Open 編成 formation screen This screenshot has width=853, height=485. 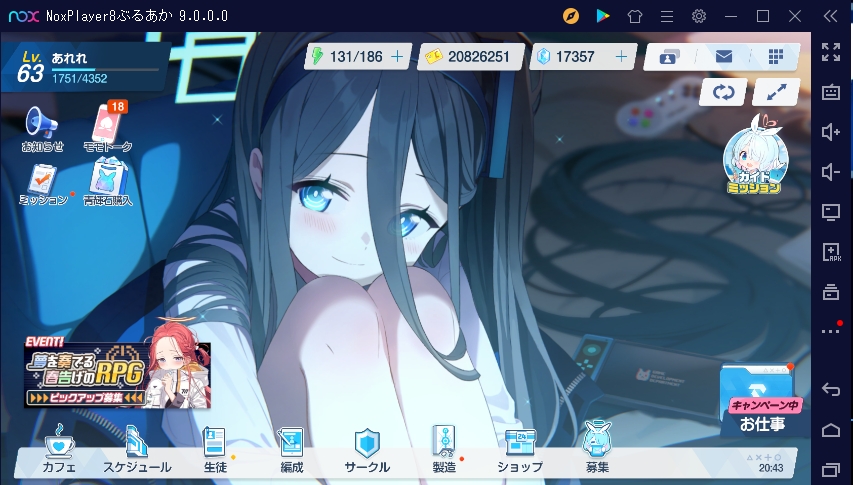(292, 448)
